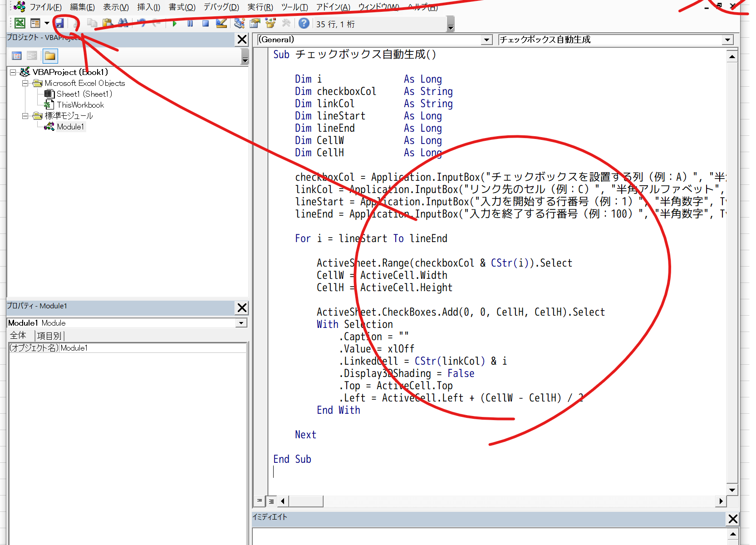This screenshot has height=545, width=756.
Task: Click the binoculars find icon
Action: coord(123,23)
